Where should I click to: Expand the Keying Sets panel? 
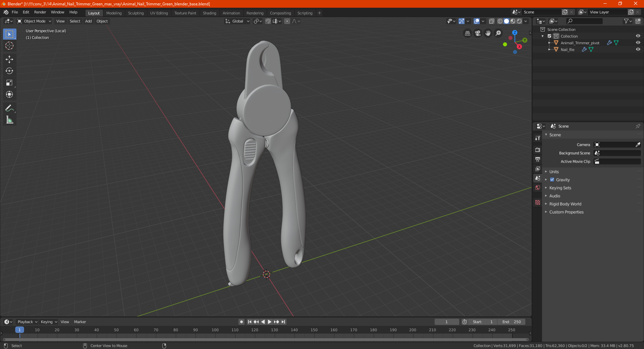click(x=560, y=188)
